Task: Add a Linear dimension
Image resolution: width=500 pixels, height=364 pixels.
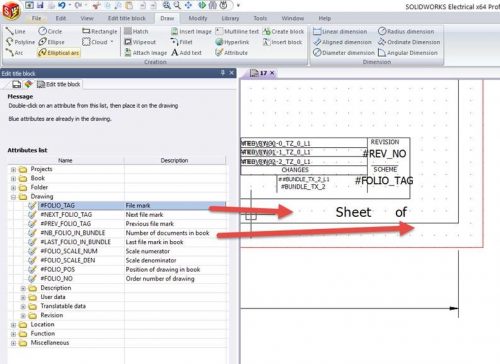Action: point(340,31)
